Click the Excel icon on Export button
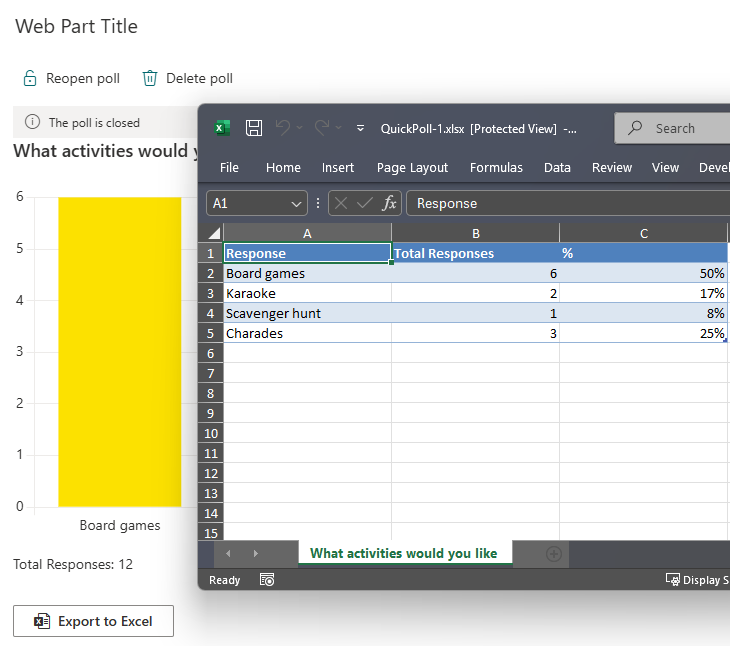Screen dimensions: 730x646 click(x=42, y=621)
